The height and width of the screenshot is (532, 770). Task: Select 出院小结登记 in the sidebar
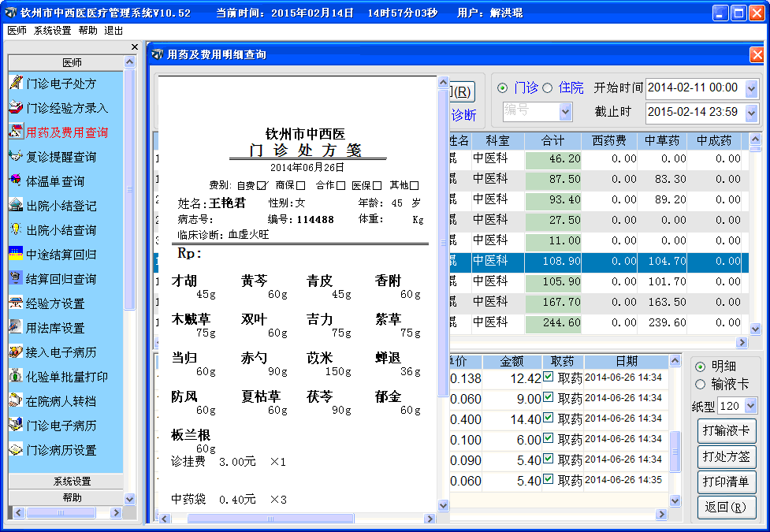(61, 206)
